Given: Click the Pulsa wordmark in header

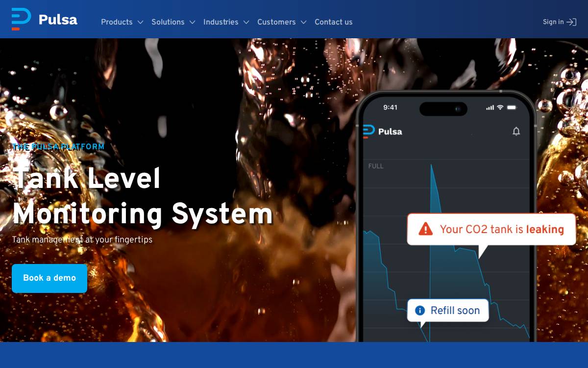Looking at the screenshot, I should pos(58,20).
